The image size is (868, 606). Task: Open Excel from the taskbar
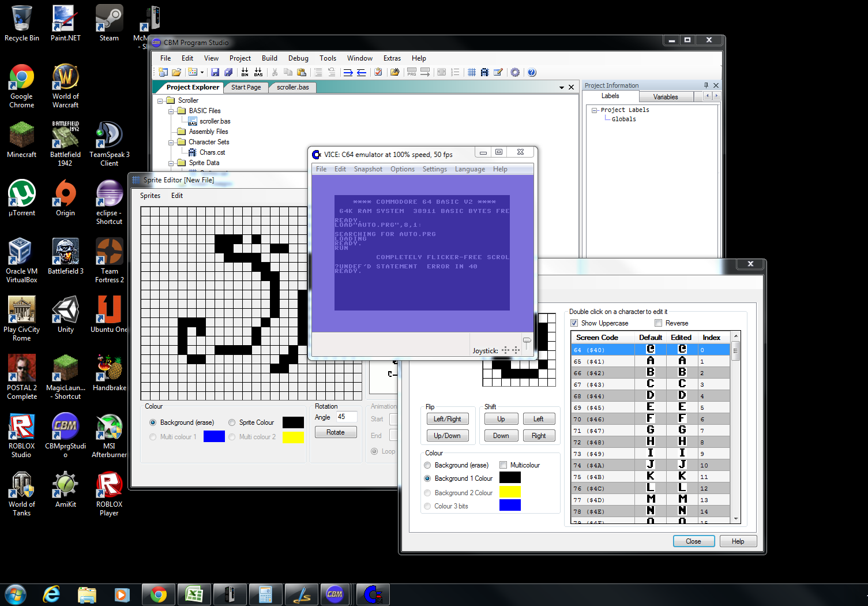click(x=194, y=594)
